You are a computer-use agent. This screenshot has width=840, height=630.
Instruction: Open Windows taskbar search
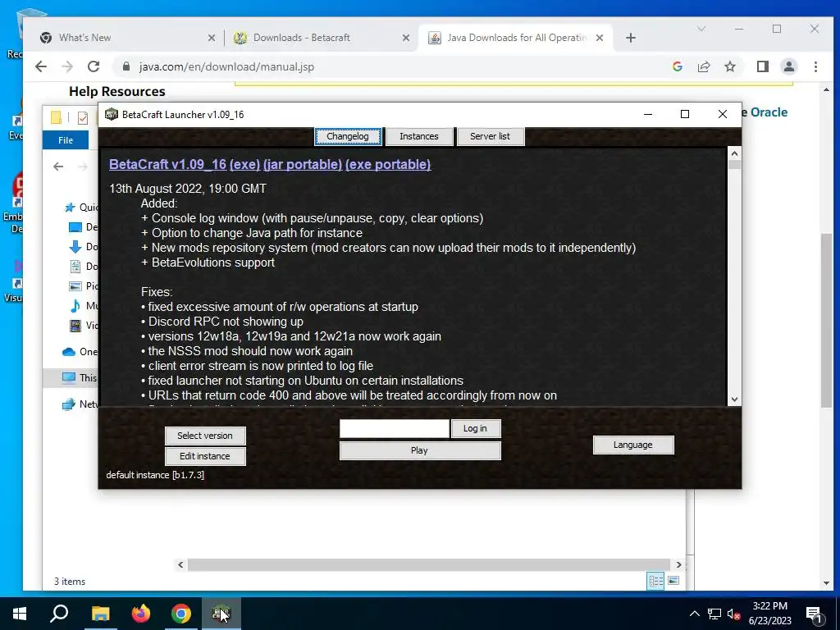pyautogui.click(x=59, y=614)
